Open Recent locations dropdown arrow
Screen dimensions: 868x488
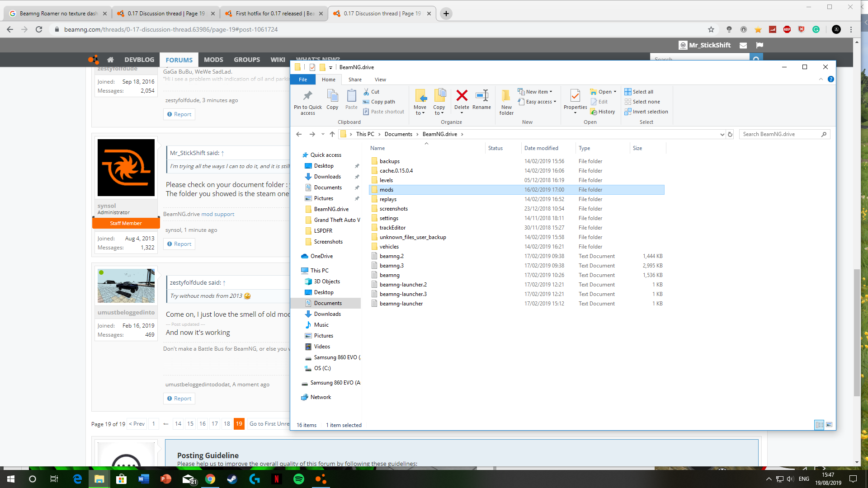coord(323,134)
